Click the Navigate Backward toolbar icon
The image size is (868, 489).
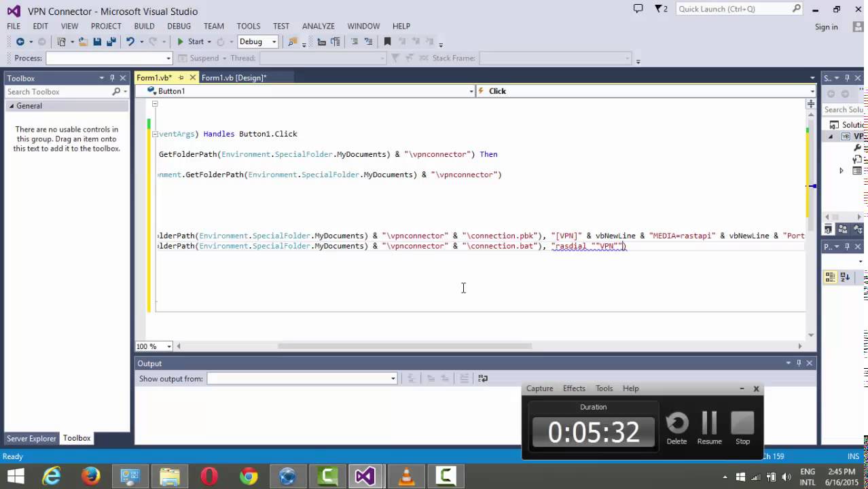coord(20,42)
